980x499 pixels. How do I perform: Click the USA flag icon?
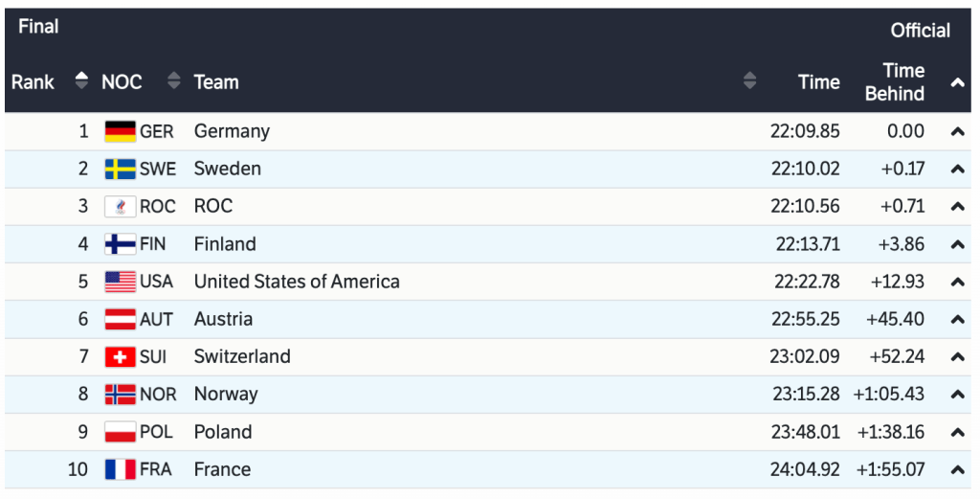(x=121, y=282)
